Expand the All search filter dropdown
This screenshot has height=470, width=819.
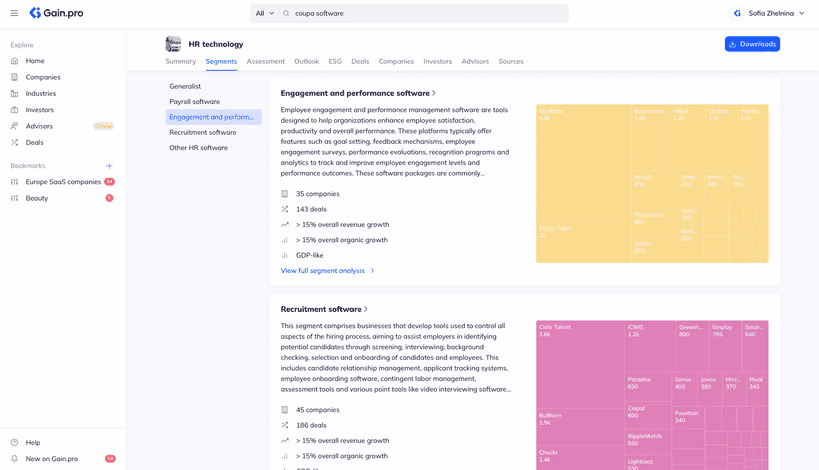[x=264, y=13]
